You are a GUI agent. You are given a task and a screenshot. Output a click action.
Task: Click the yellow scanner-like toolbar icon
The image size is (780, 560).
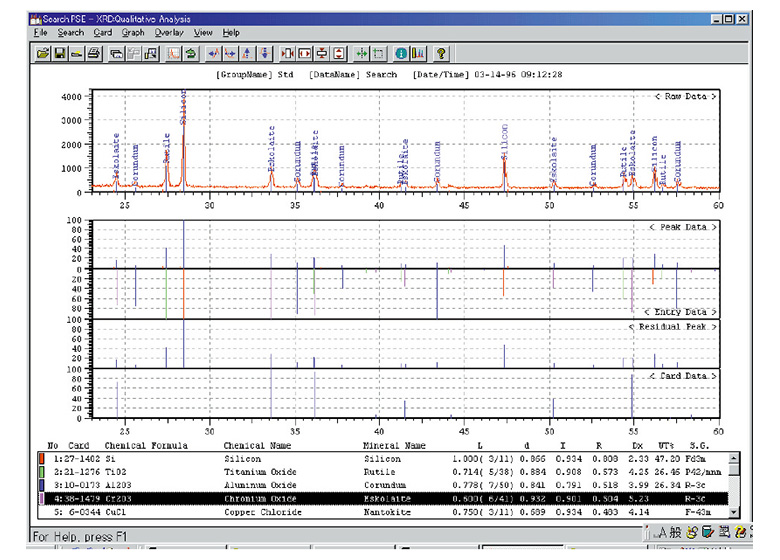[77, 53]
